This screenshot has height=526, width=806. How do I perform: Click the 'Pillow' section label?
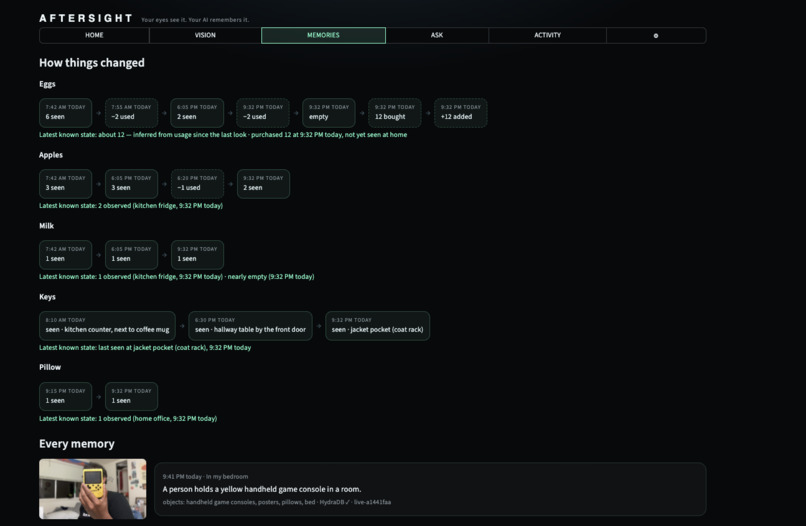point(50,367)
